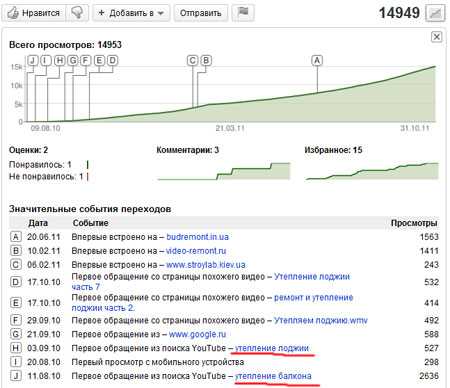Image resolution: width=450 pixels, height=388 pixels.
Task: Click the flag report icon
Action: click(x=243, y=13)
